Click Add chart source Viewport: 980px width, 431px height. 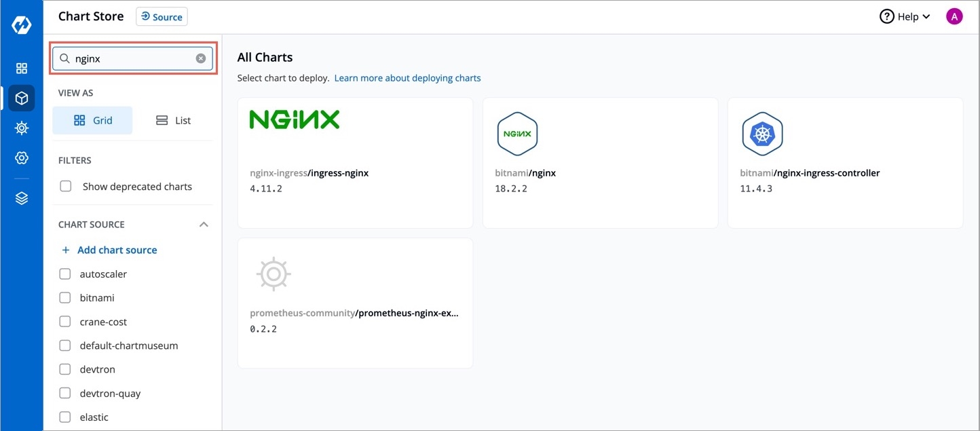point(117,250)
